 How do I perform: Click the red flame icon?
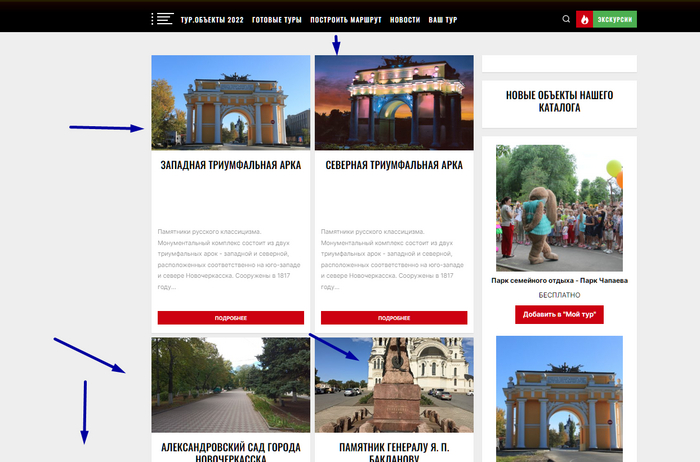585,19
